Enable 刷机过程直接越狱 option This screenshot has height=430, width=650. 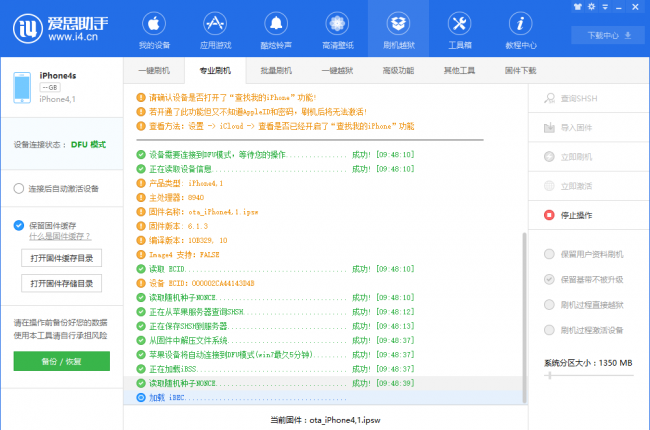pyautogui.click(x=549, y=305)
